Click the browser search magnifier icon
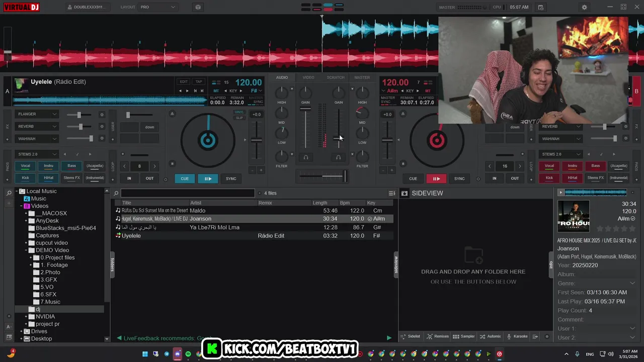This screenshot has height=362, width=644. click(116, 193)
